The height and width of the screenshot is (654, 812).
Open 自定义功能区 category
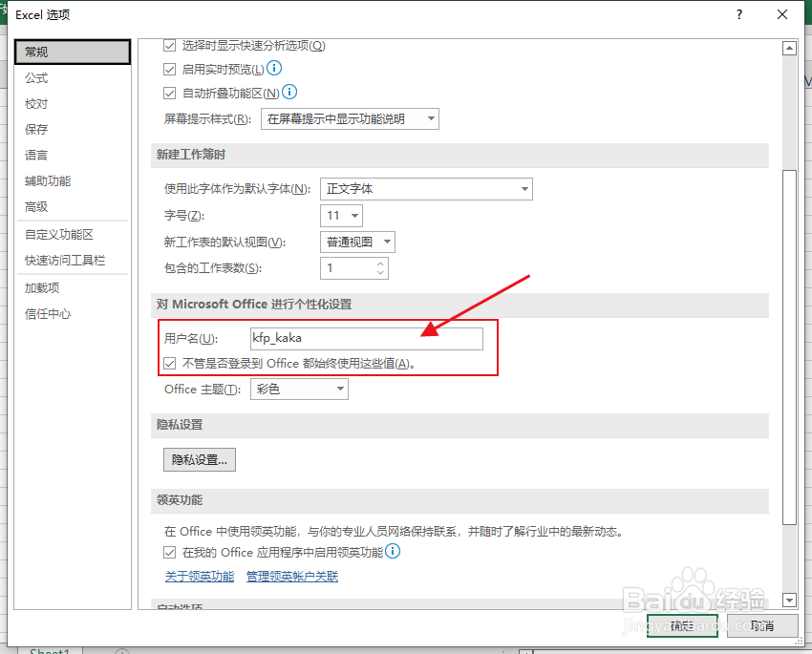(x=73, y=234)
